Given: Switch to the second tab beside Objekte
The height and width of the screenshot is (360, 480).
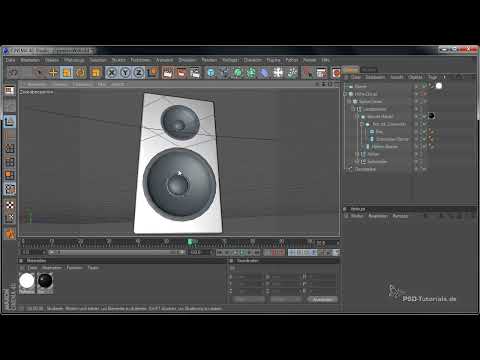Looking at the screenshot, I should coord(369,69).
